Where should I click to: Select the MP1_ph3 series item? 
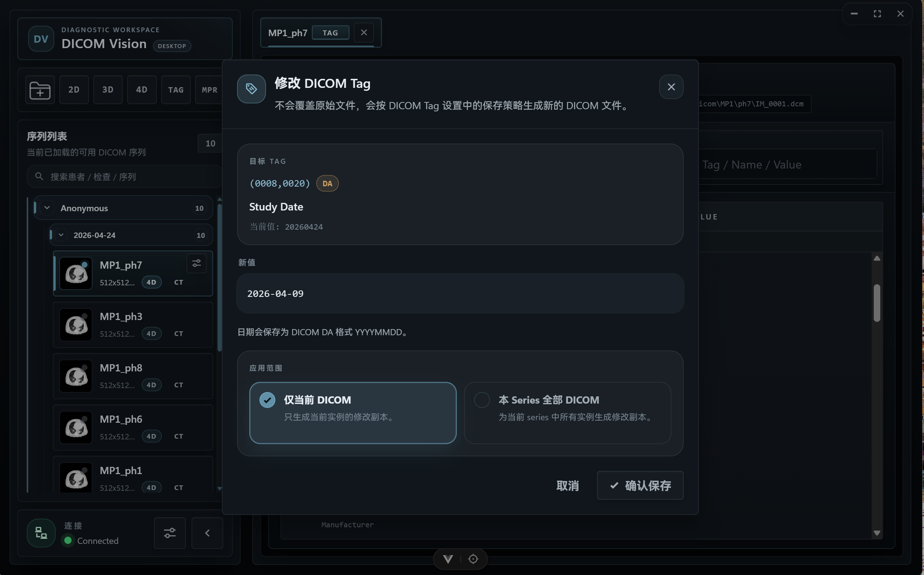click(133, 325)
